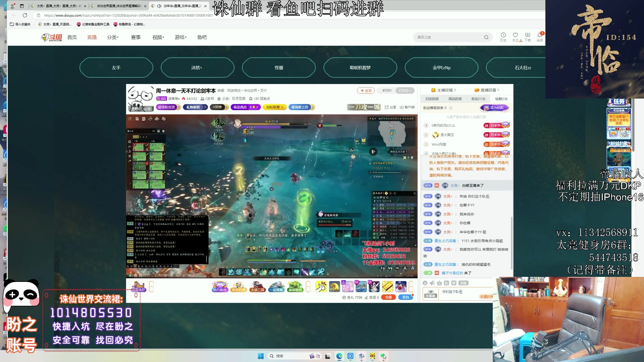This screenshot has height=362, width=644.
Task: Expand the V周榜 badge
Action: (219, 107)
